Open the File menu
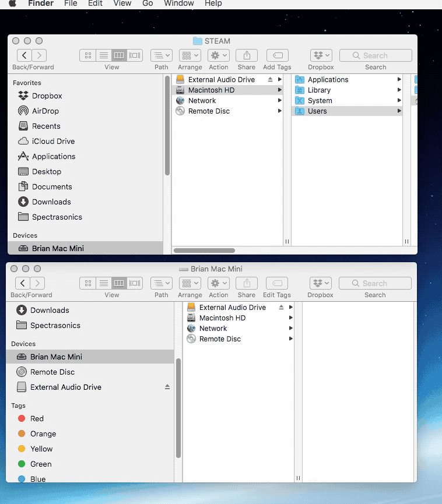442x504 pixels. [x=71, y=3]
